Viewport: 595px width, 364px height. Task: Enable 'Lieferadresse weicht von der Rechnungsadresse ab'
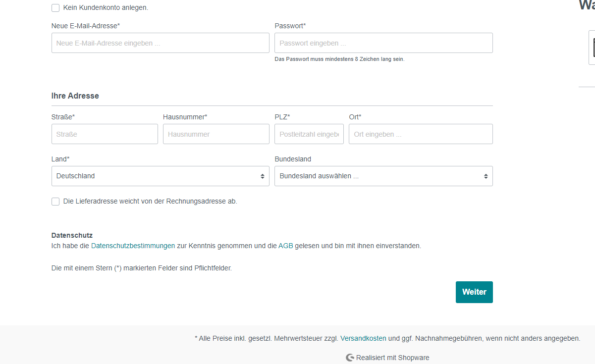(55, 201)
